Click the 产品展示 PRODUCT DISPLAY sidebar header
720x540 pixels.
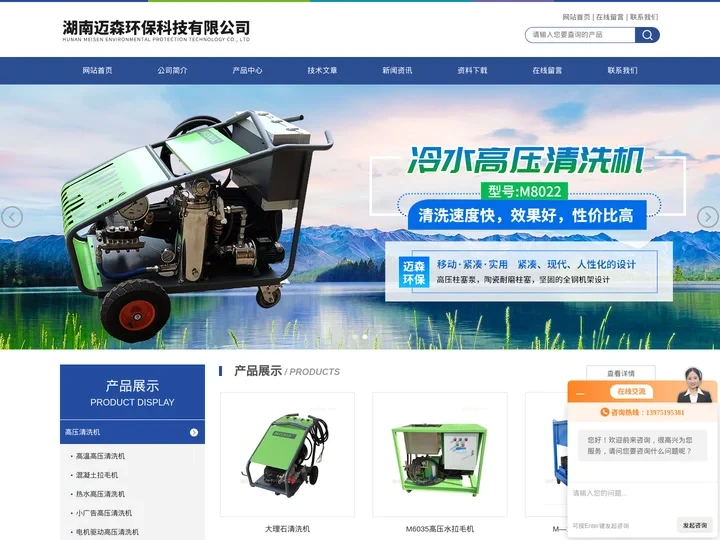(x=132, y=392)
